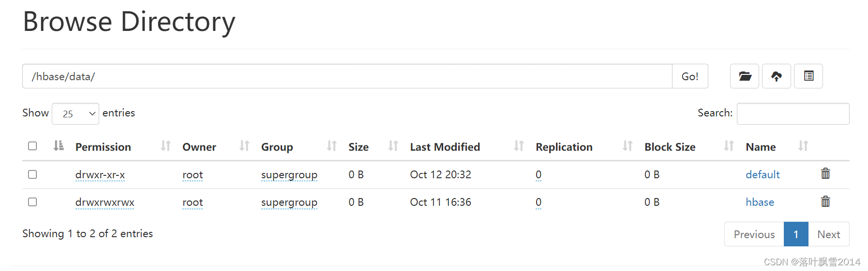Screen dimensions: 868x271
Task: Click the Search input field
Action: (x=793, y=114)
